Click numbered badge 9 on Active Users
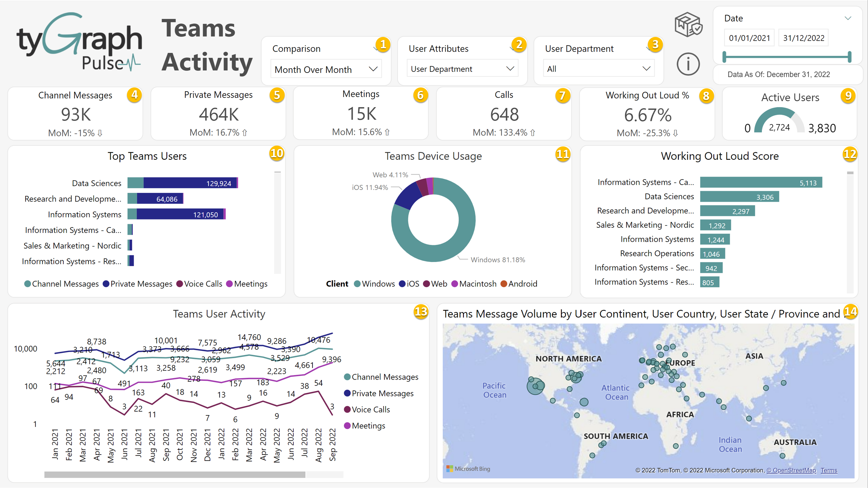Screen dimensions: 868x488 [x=848, y=96]
